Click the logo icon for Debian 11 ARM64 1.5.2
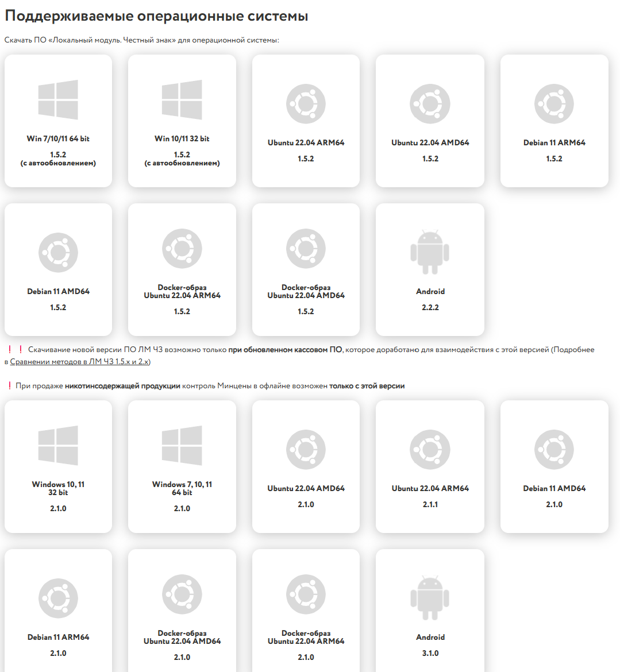The height and width of the screenshot is (672, 620). coord(554,104)
